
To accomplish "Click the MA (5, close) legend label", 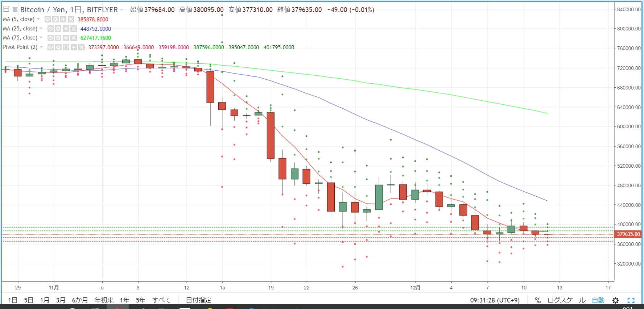I will [18, 19].
